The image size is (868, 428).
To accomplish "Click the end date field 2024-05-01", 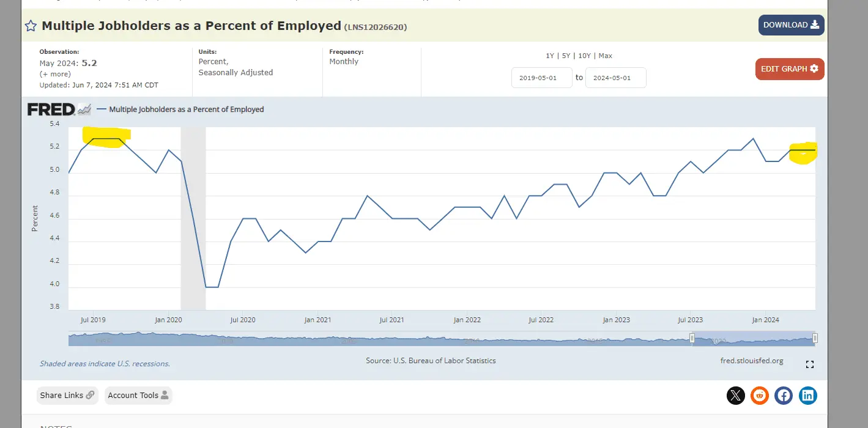I will point(615,78).
